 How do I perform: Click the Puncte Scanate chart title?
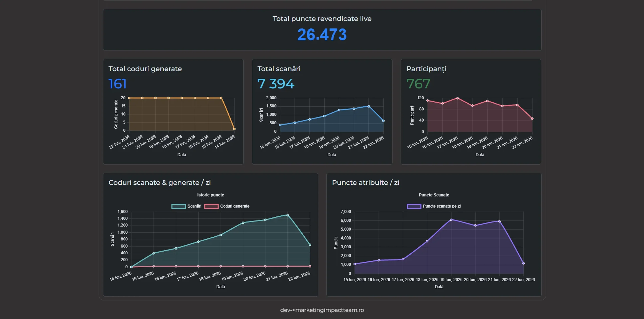[x=434, y=195]
